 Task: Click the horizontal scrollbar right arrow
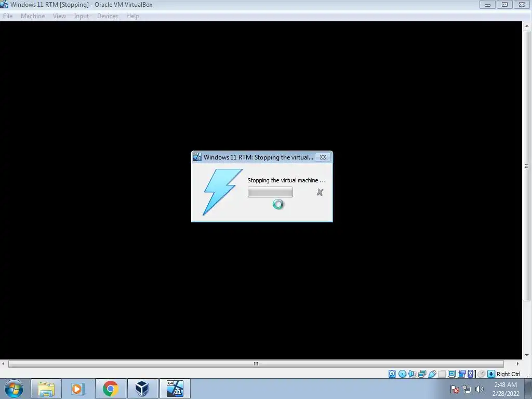point(517,364)
